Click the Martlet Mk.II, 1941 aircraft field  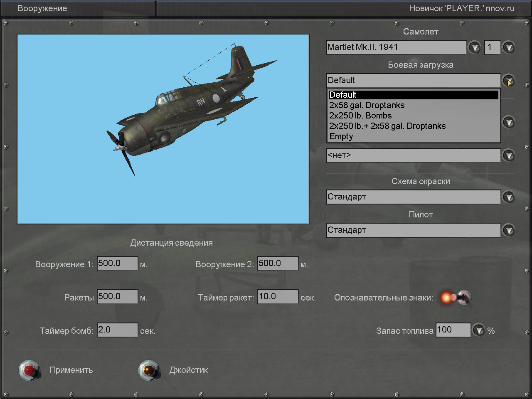coord(397,47)
